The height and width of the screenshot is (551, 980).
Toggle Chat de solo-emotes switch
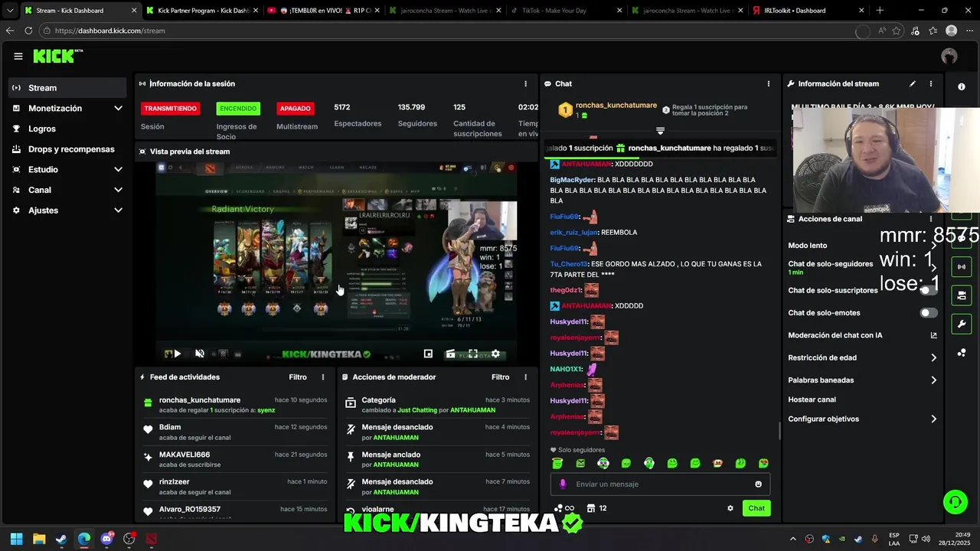pos(928,313)
